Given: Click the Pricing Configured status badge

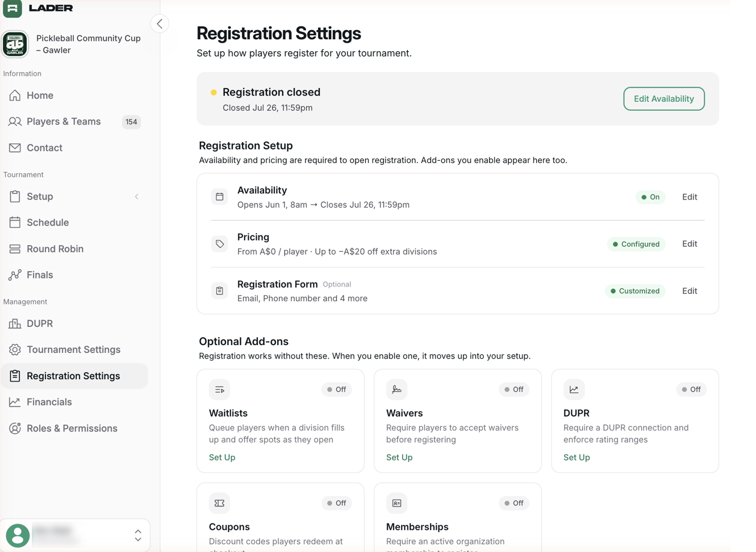Looking at the screenshot, I should pos(636,244).
